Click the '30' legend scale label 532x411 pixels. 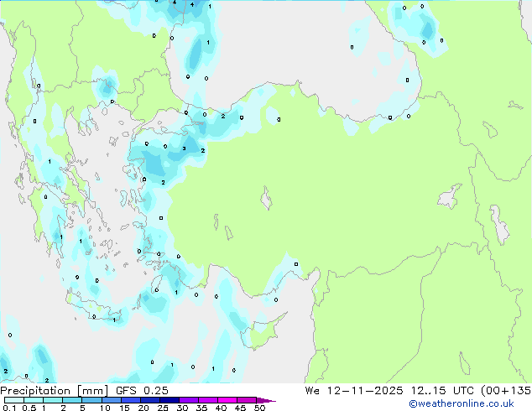(x=182, y=408)
